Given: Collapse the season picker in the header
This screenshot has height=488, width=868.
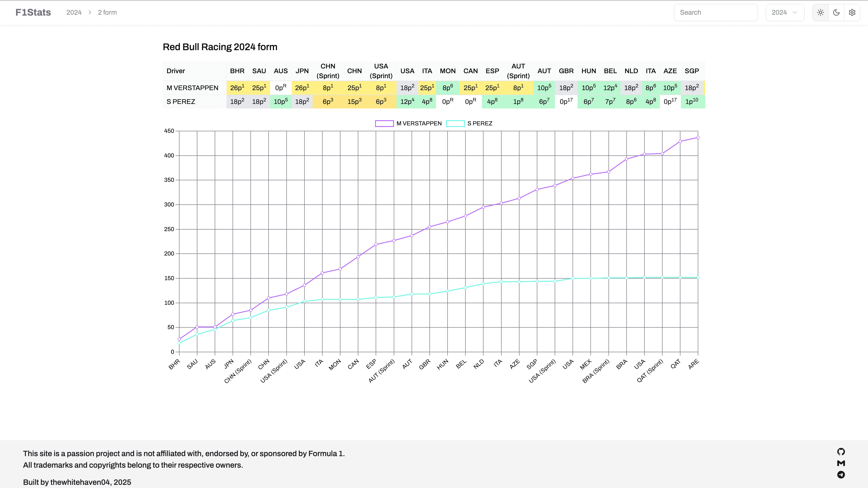Looking at the screenshot, I should [785, 12].
